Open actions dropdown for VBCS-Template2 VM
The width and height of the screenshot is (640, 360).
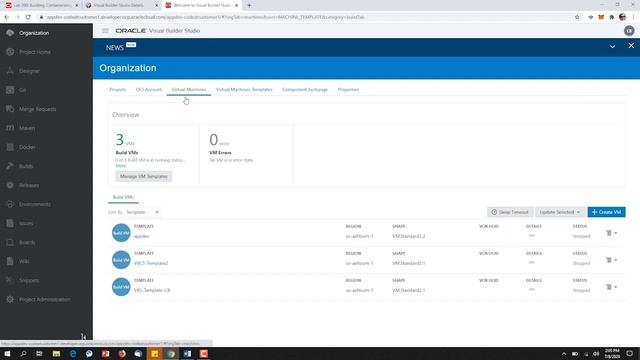[611, 260]
